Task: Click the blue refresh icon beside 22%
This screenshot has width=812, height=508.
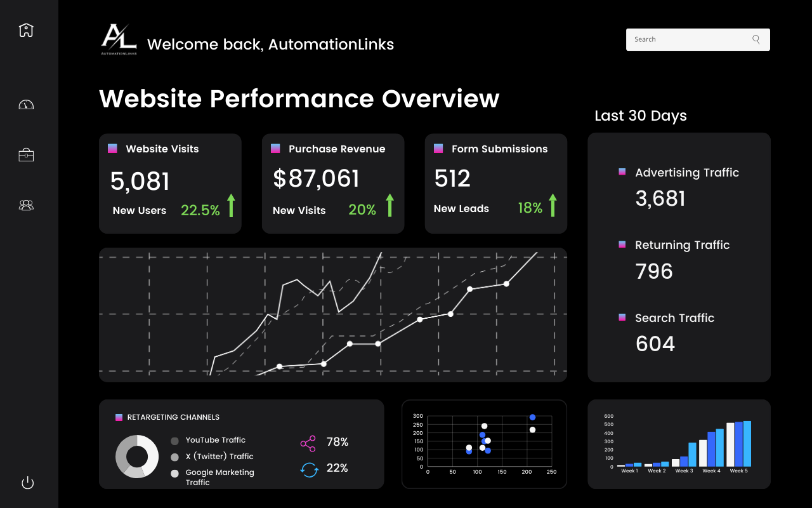Action: tap(308, 470)
